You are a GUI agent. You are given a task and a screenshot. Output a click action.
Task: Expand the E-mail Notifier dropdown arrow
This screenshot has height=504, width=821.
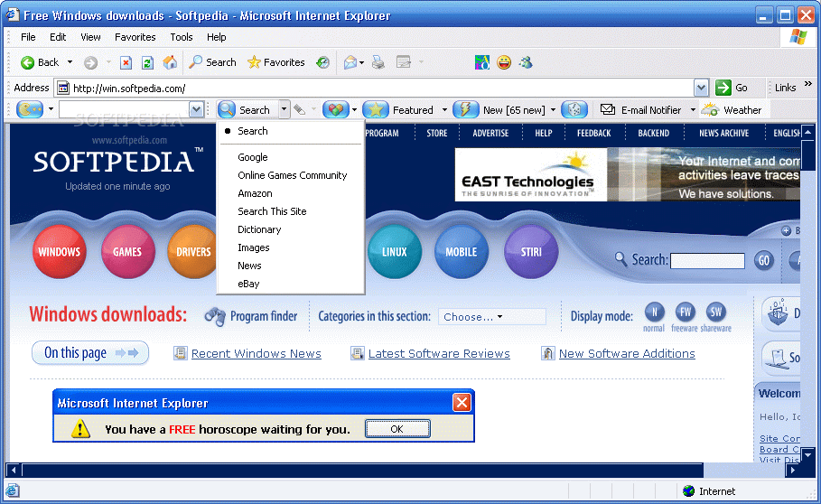click(693, 110)
